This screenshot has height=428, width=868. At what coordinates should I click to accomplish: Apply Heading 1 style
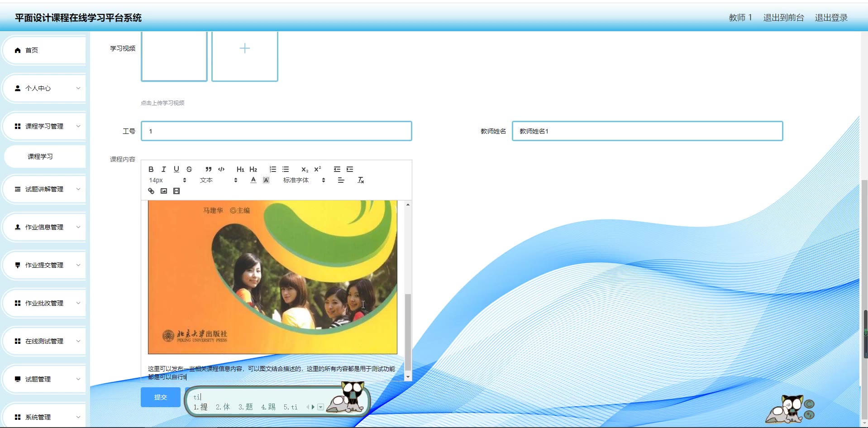pyautogui.click(x=240, y=169)
